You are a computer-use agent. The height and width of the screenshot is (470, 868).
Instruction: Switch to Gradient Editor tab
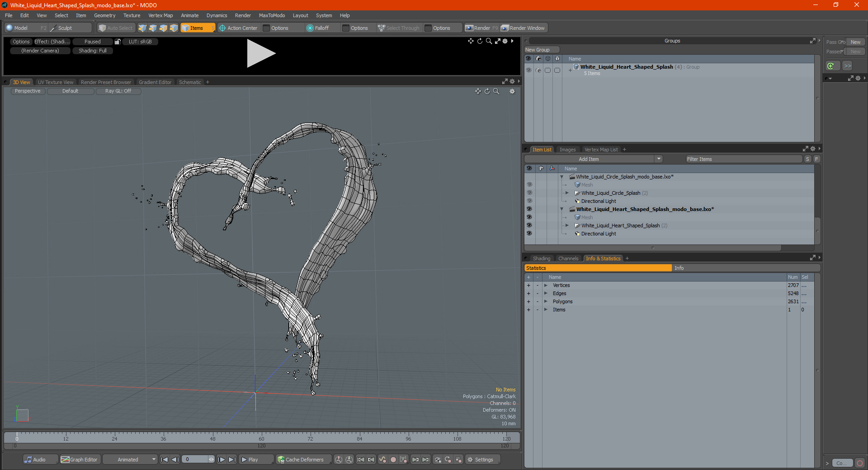pos(155,82)
